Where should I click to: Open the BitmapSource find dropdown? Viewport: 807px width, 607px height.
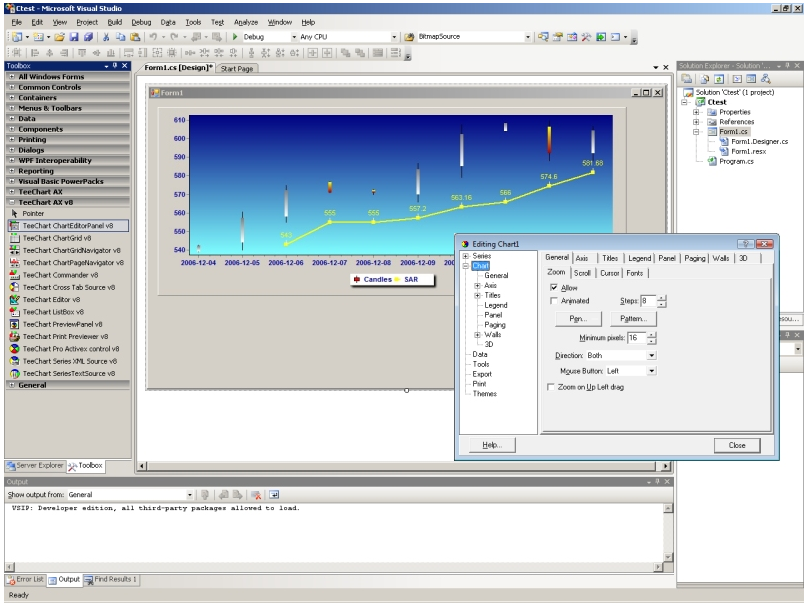[528, 37]
